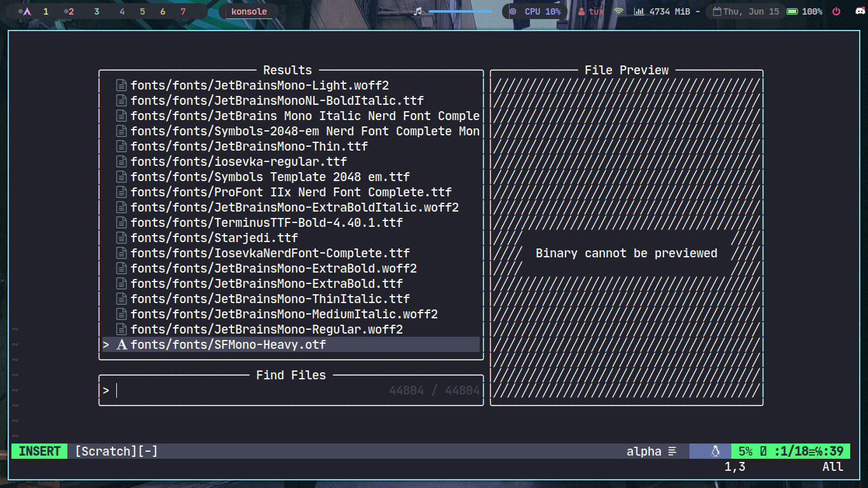Screen dimensions: 868x488
Task: Click the 5% position indicator in statusline
Action: tap(745, 451)
